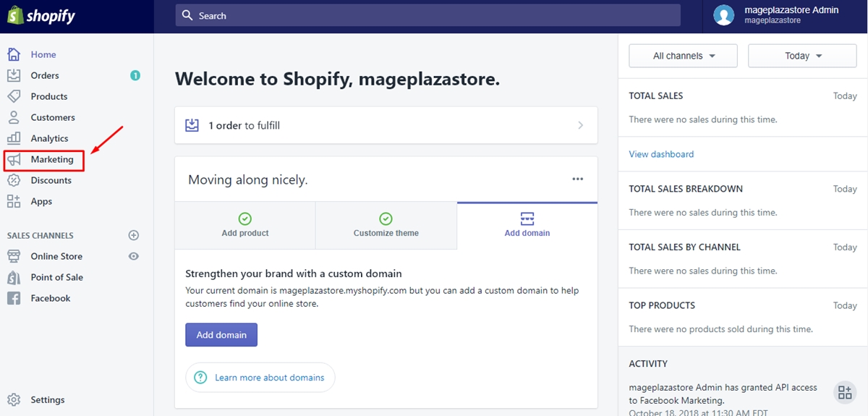
Task: Click the Online Store storefront icon
Action: click(x=14, y=256)
